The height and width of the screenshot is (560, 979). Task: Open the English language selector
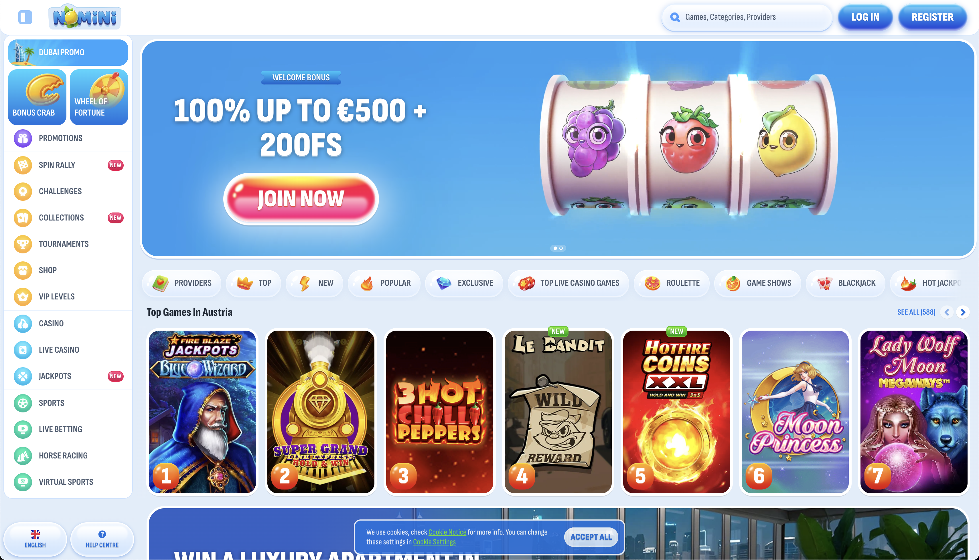click(35, 539)
